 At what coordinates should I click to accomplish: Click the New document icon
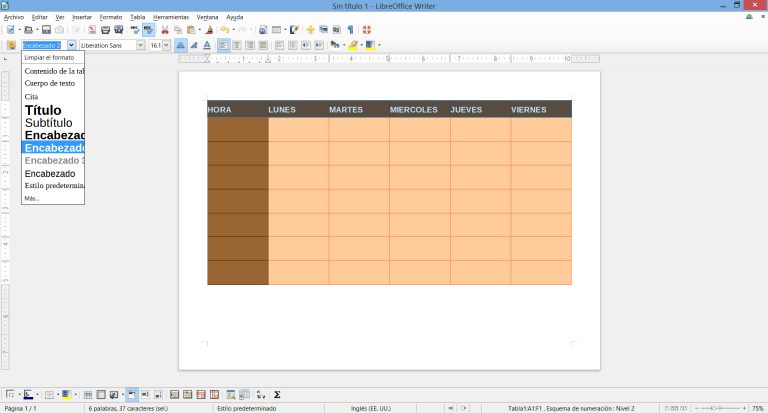(10, 30)
